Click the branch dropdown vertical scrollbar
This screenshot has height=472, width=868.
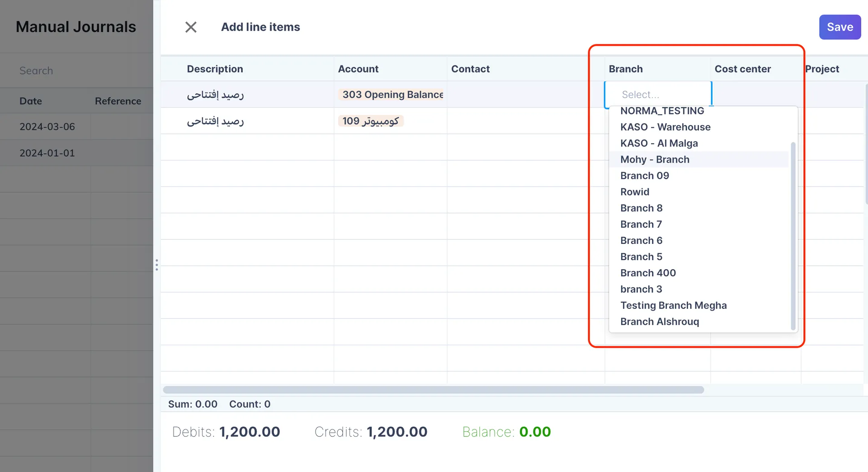click(x=793, y=235)
